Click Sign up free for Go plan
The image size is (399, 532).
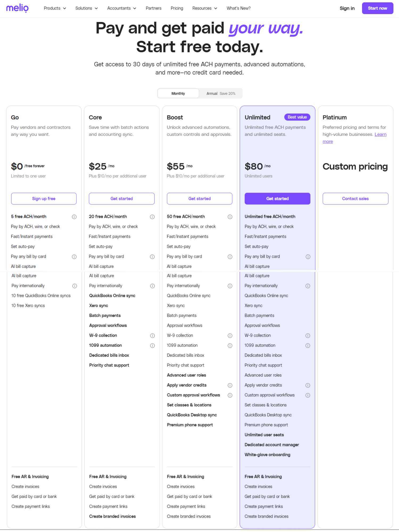(x=44, y=199)
